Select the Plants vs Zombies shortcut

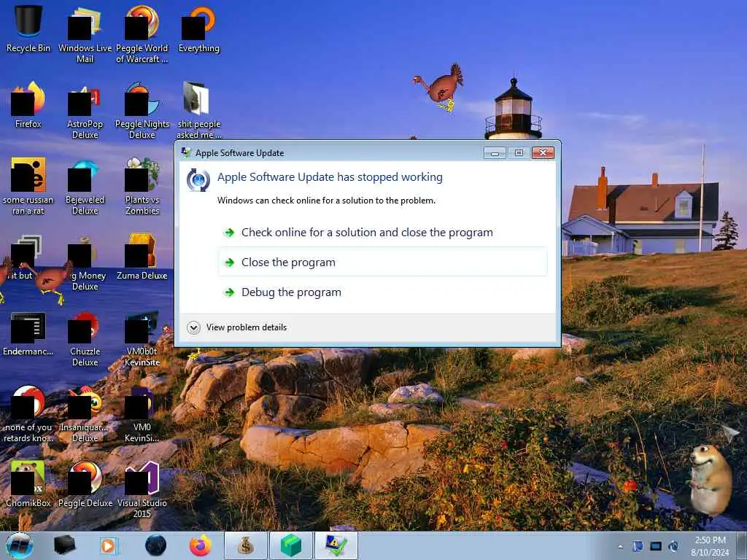(142, 186)
